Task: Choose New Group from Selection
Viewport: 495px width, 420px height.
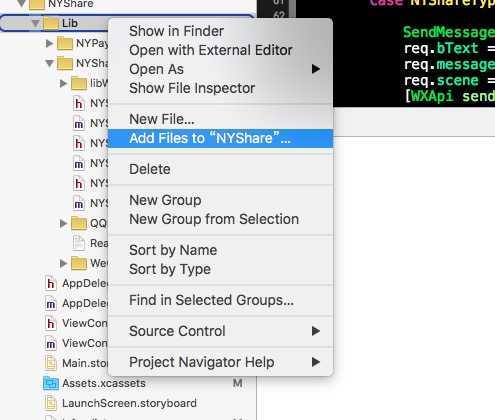Action: pos(214,219)
